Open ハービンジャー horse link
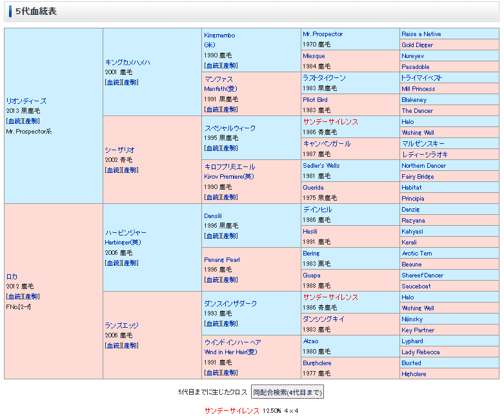The width and height of the screenshot is (504, 420). (126, 233)
